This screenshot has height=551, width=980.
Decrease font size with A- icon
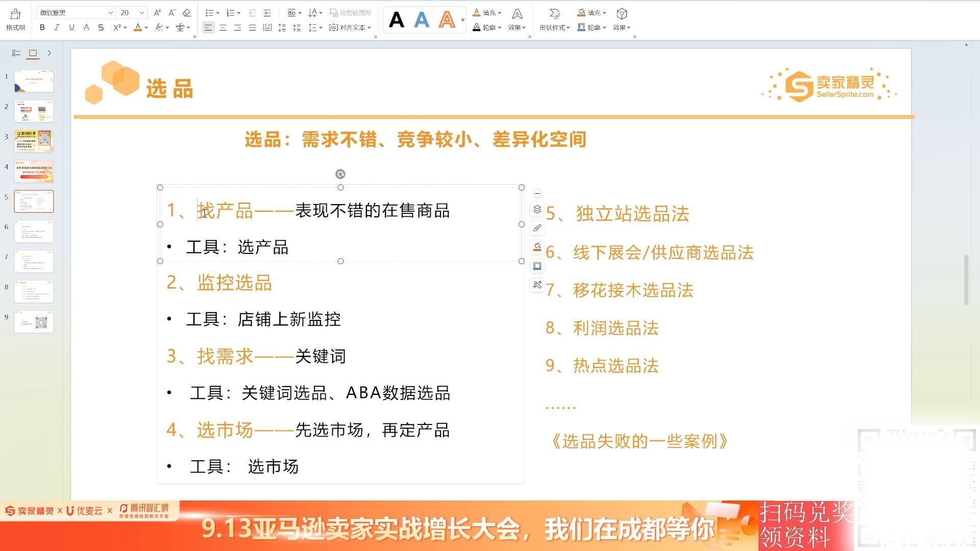click(172, 13)
